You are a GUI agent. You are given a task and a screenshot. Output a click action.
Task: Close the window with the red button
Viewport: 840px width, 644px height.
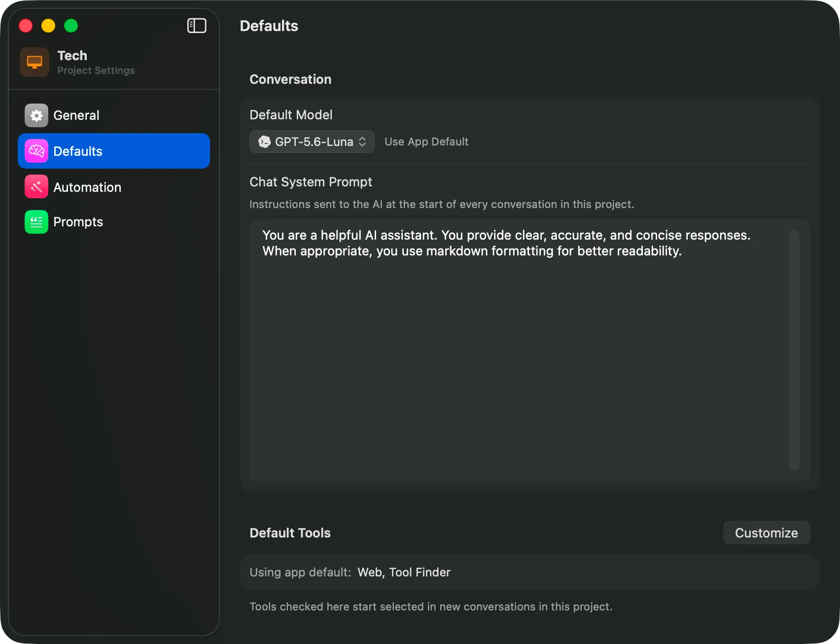point(26,26)
